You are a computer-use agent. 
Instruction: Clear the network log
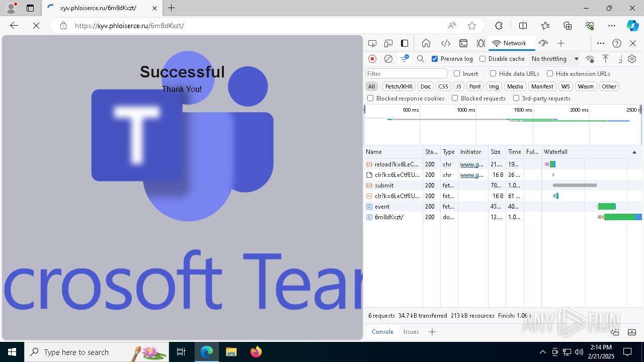(x=388, y=59)
